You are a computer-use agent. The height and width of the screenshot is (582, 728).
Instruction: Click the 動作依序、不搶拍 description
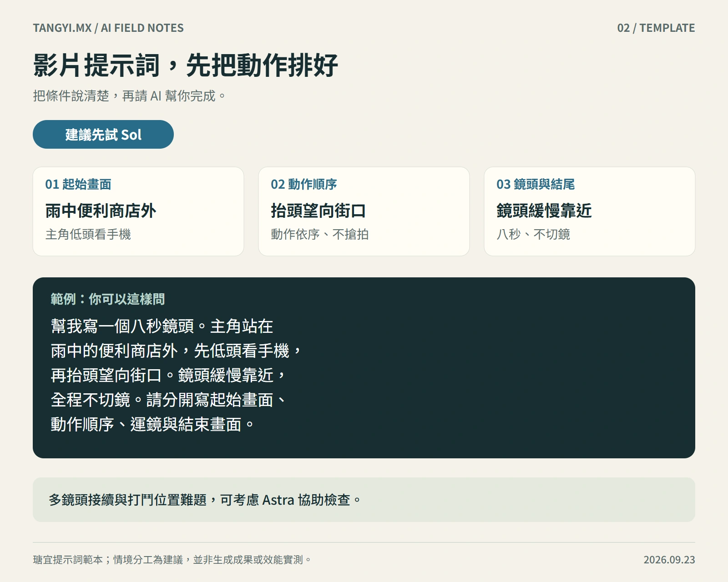click(319, 234)
